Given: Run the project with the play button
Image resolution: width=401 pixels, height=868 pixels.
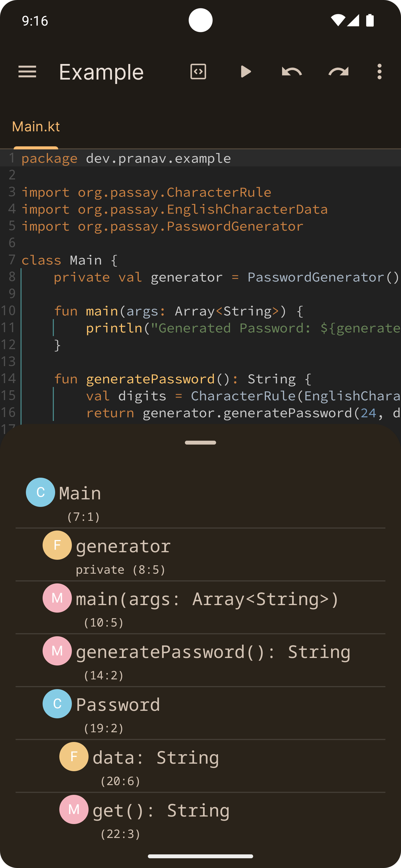Looking at the screenshot, I should pyautogui.click(x=246, y=72).
